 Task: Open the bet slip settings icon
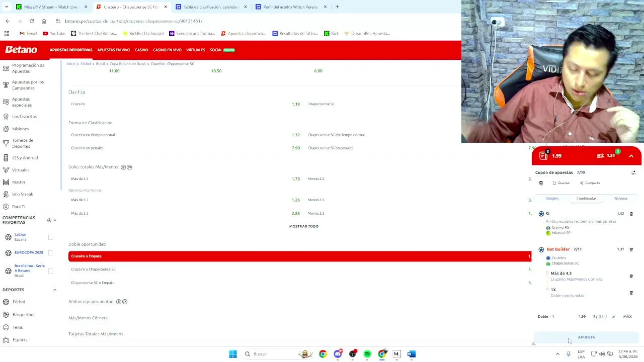[x=633, y=172]
